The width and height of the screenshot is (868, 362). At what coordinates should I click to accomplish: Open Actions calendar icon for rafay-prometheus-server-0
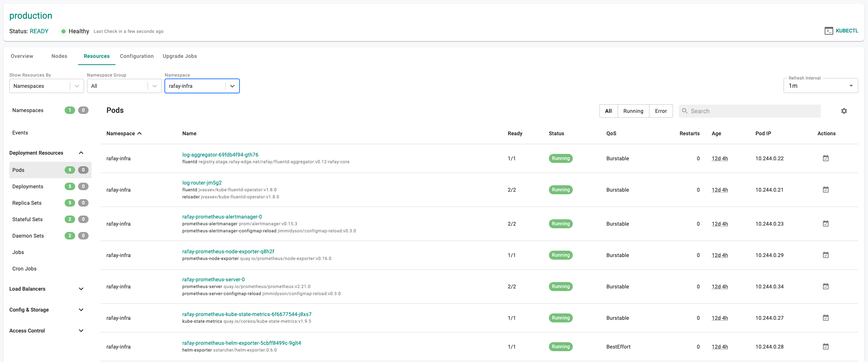coord(826,286)
